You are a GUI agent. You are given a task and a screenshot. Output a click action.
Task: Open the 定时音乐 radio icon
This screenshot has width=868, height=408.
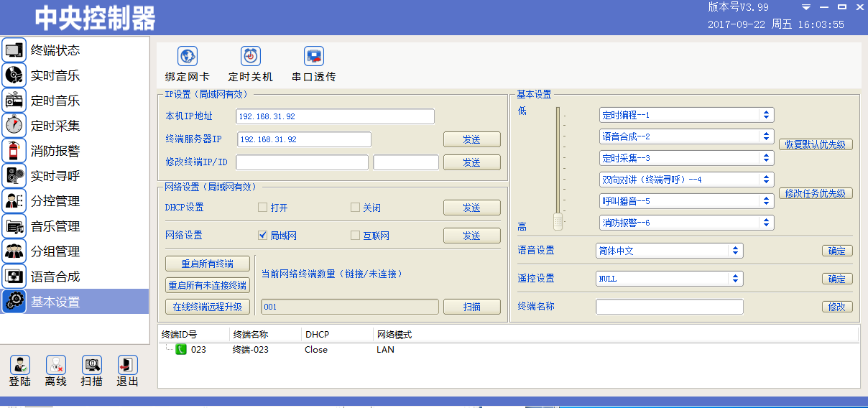click(14, 101)
